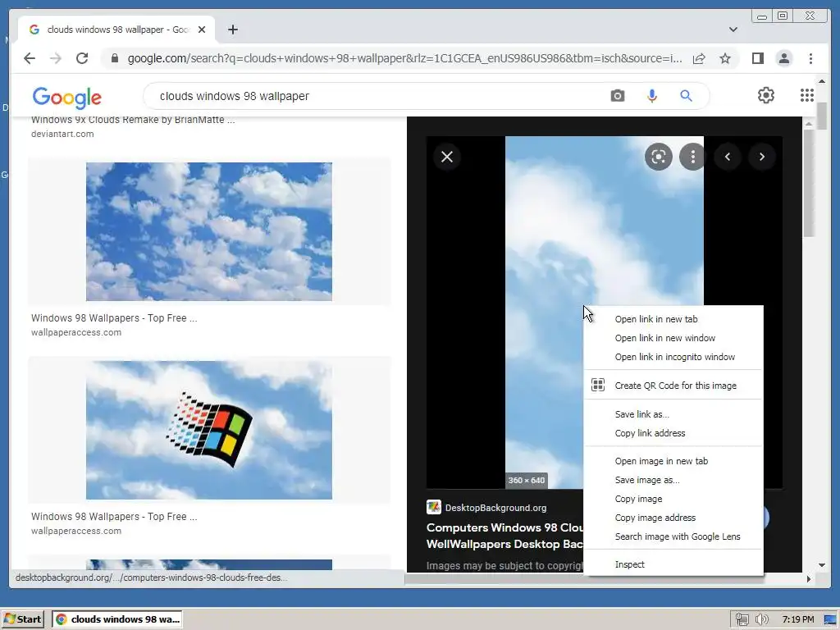This screenshot has width=840, height=630.
Task: Open Google quick settings gear
Action: click(766, 95)
